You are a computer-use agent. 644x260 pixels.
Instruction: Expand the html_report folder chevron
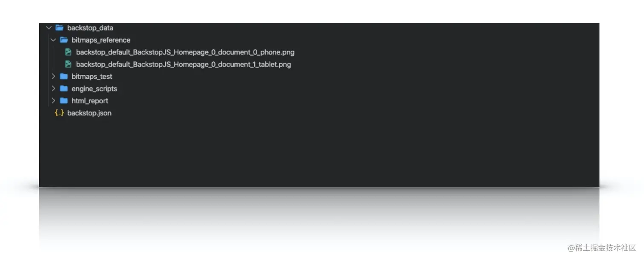pyautogui.click(x=53, y=101)
